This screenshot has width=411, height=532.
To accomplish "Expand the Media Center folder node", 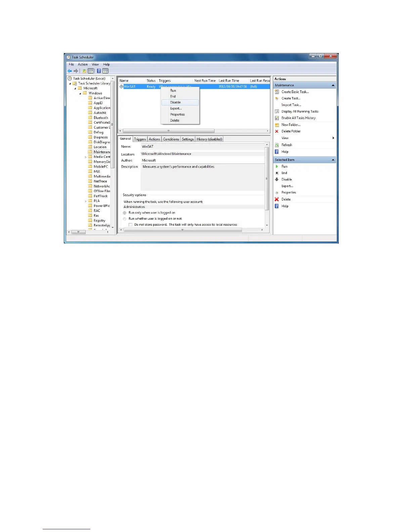I will coord(86,157).
